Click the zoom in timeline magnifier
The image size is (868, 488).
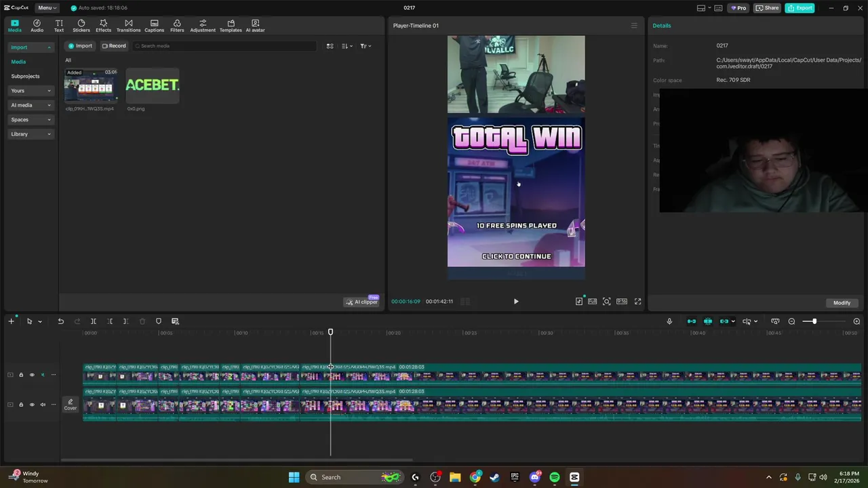(856, 321)
